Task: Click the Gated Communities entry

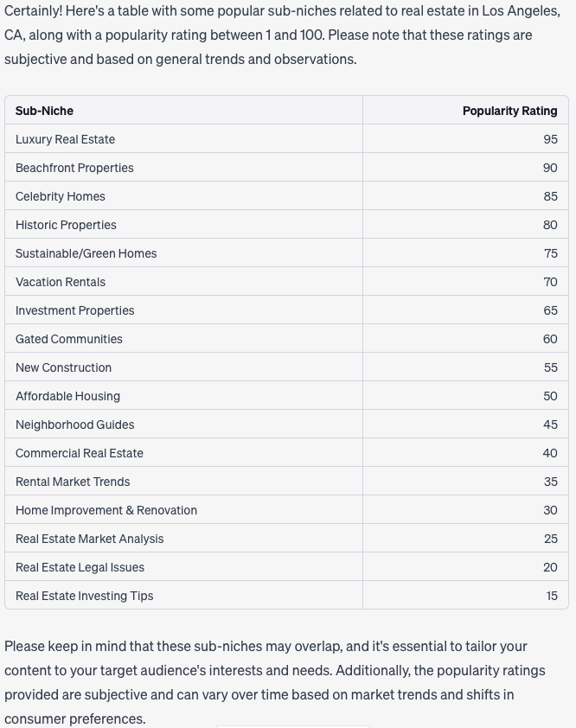Action: tap(69, 339)
